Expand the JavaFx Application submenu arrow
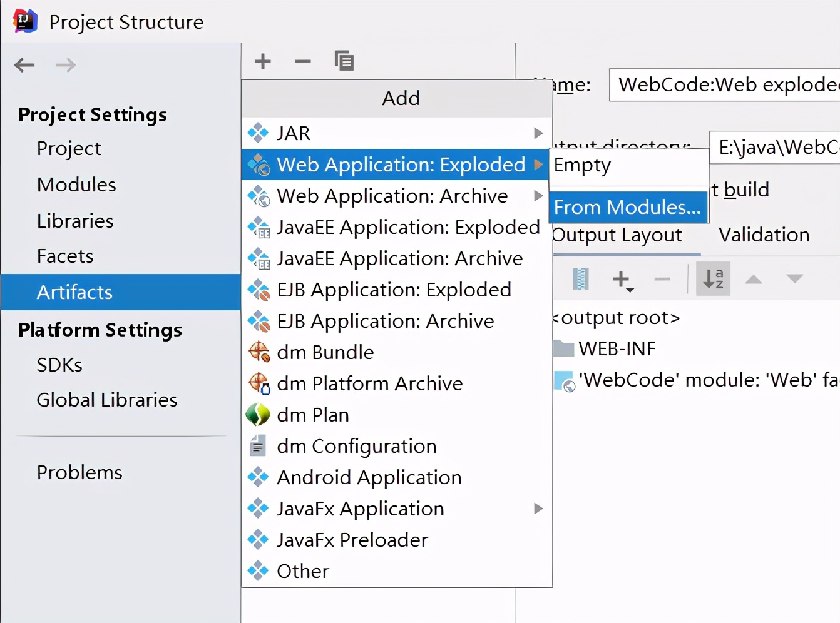The image size is (840, 623). pyautogui.click(x=538, y=509)
